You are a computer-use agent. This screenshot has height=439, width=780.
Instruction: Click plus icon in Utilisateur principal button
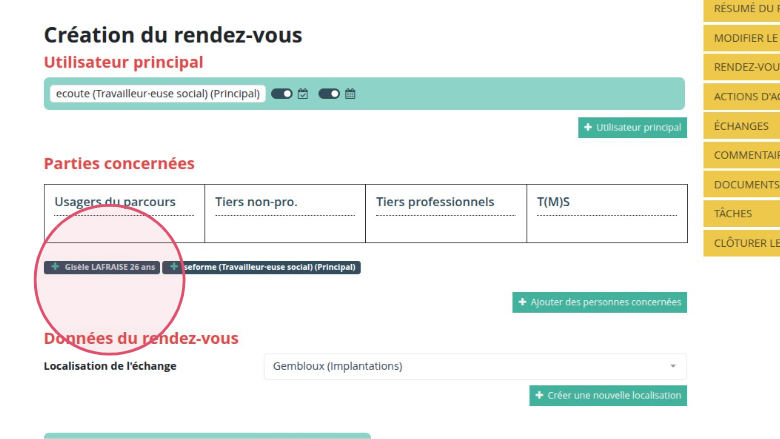(x=587, y=128)
